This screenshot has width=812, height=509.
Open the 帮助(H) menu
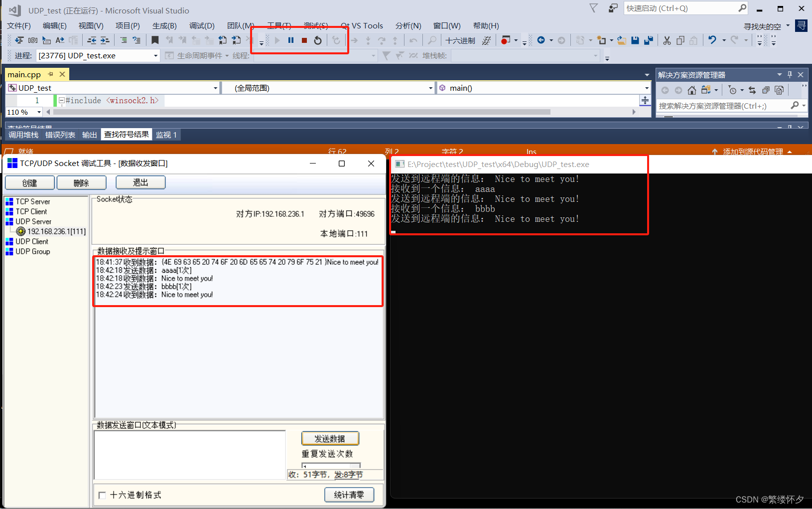[x=486, y=26]
